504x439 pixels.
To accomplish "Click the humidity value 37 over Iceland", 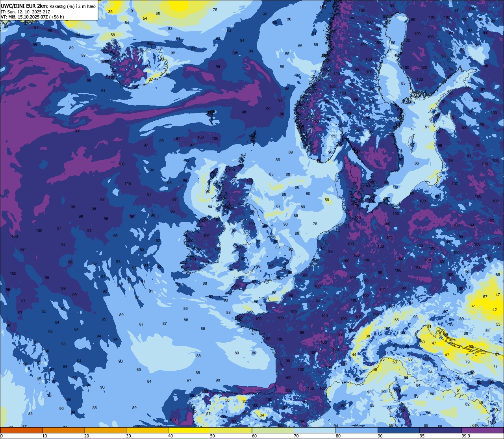I will [151, 79].
